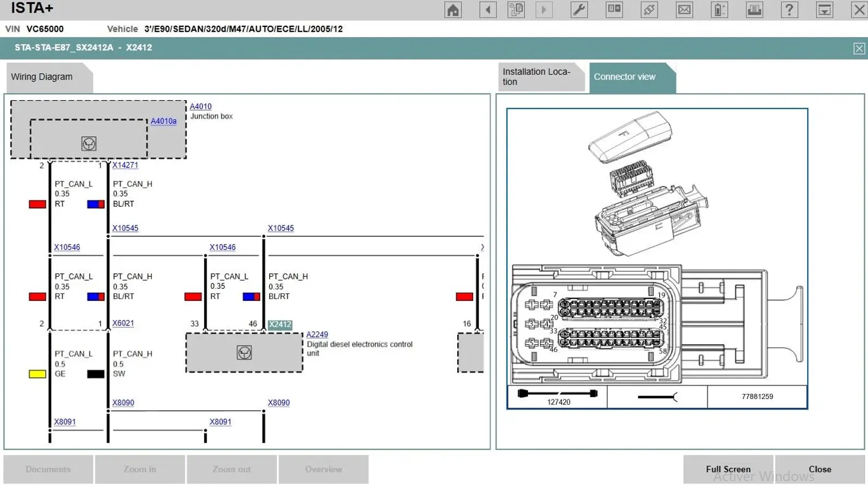Click the Overview button
The height and width of the screenshot is (486, 868).
point(324,470)
